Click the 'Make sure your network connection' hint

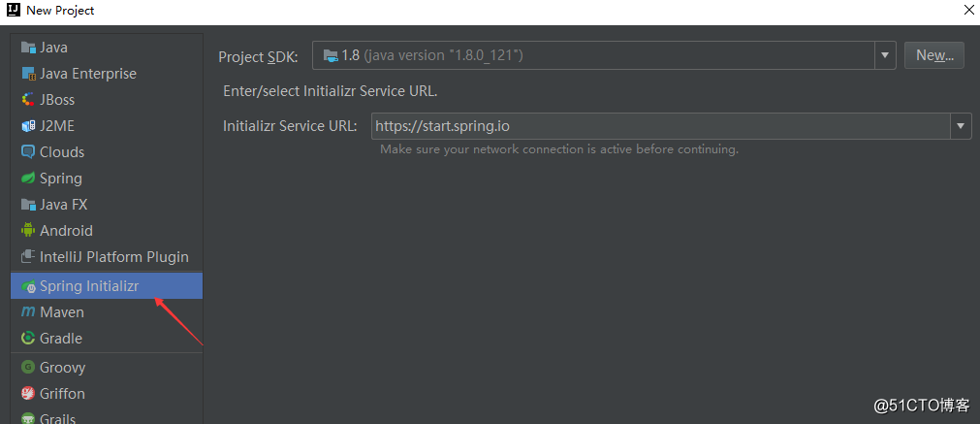559,150
